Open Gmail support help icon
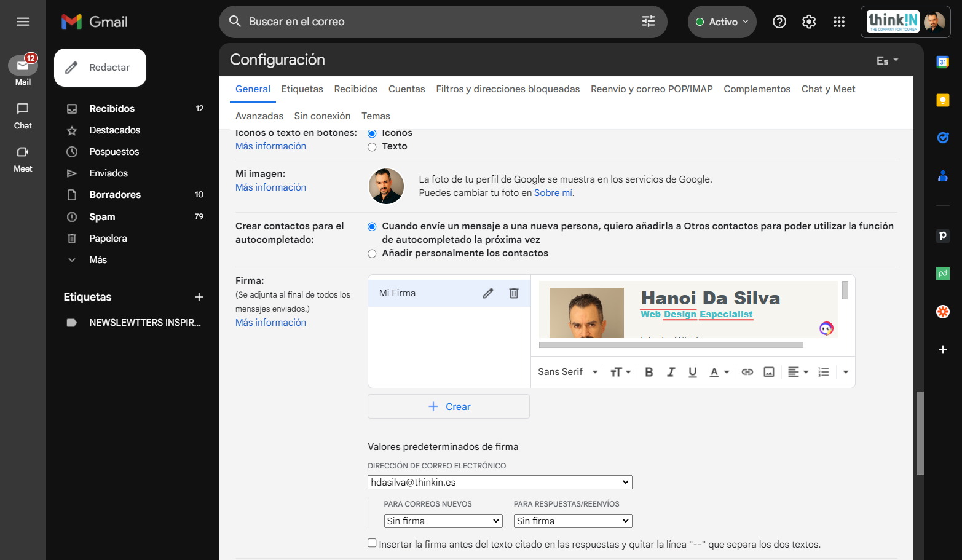962x560 pixels. point(779,22)
